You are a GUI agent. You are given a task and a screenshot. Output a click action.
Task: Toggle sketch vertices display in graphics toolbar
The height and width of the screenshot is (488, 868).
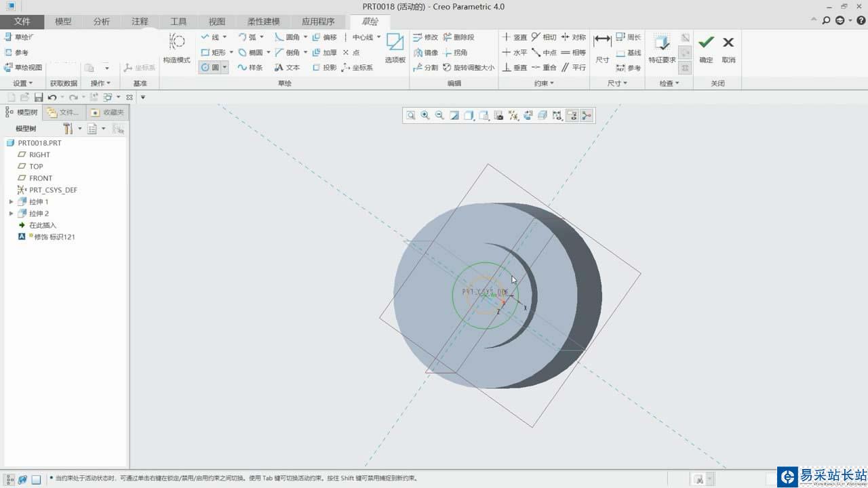587,115
